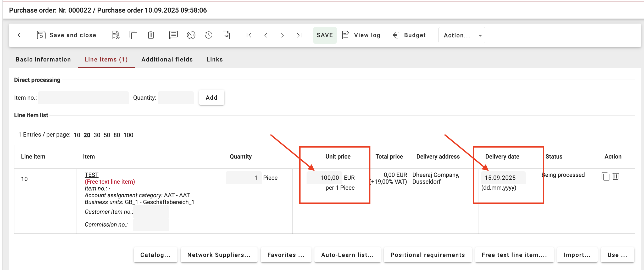Viewport: 644px width, 270px height.
Task: Open the Catalog... menu button
Action: (x=155, y=255)
